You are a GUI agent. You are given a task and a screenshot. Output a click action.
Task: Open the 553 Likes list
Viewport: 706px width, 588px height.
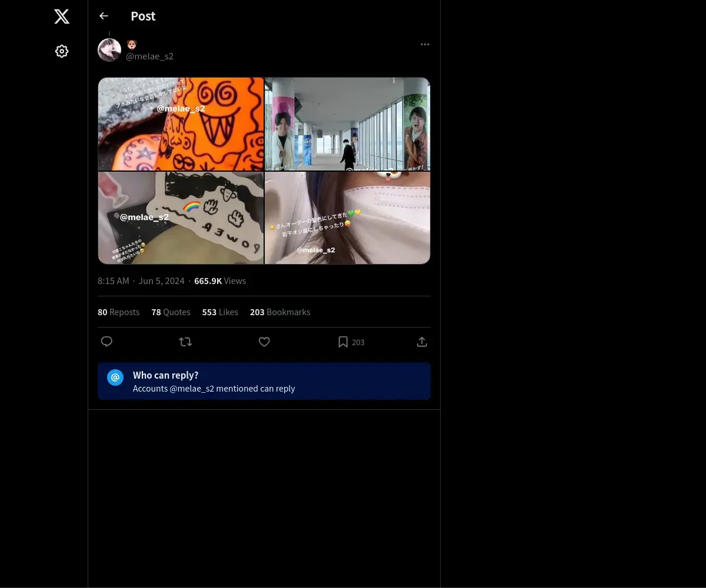[220, 312]
